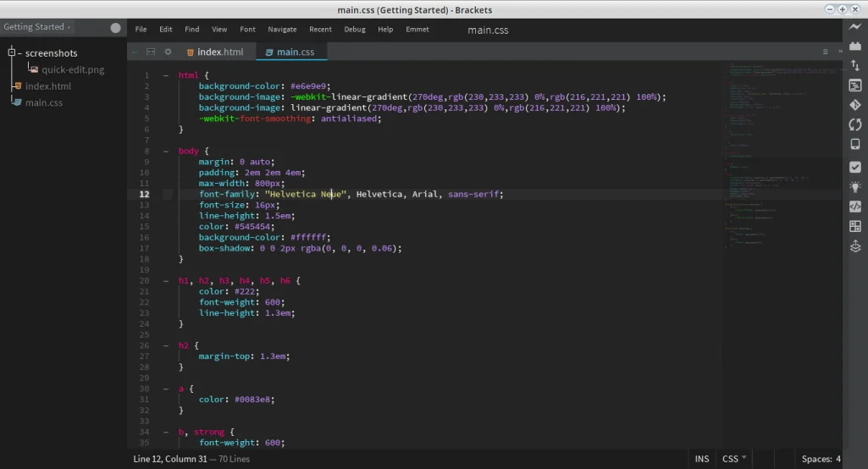Open the hamburger tab list icon
The image size is (868, 469).
(826, 52)
